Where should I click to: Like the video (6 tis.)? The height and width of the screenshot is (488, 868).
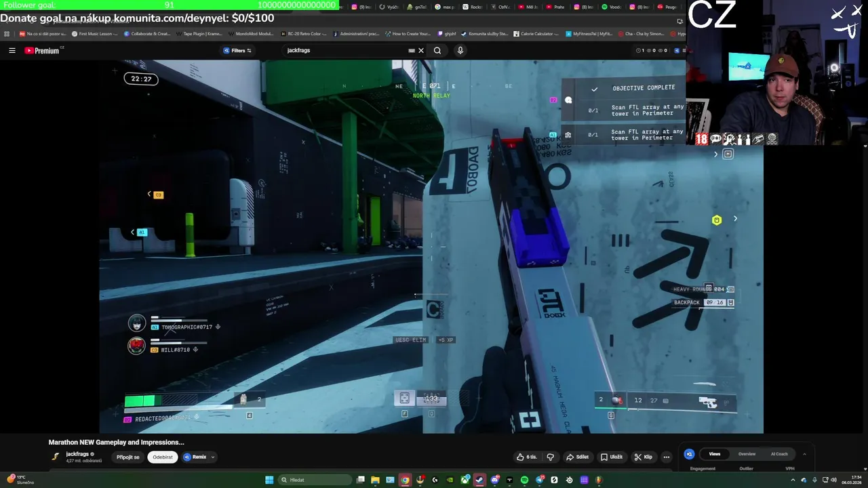[527, 457]
